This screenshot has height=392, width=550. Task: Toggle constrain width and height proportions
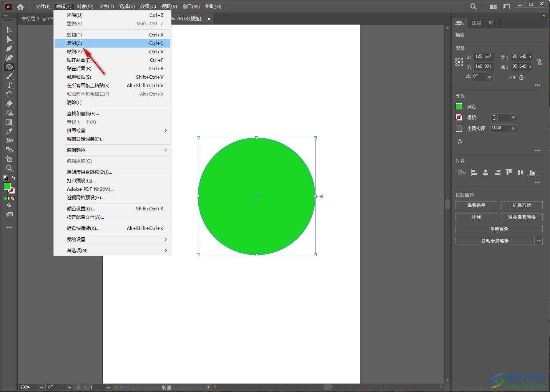pyautogui.click(x=540, y=62)
